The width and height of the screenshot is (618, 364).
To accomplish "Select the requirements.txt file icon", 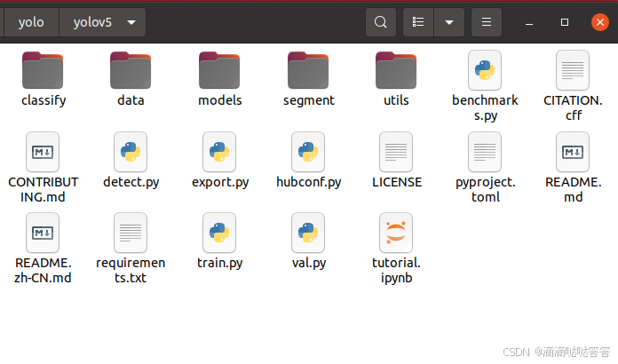I will [x=131, y=233].
